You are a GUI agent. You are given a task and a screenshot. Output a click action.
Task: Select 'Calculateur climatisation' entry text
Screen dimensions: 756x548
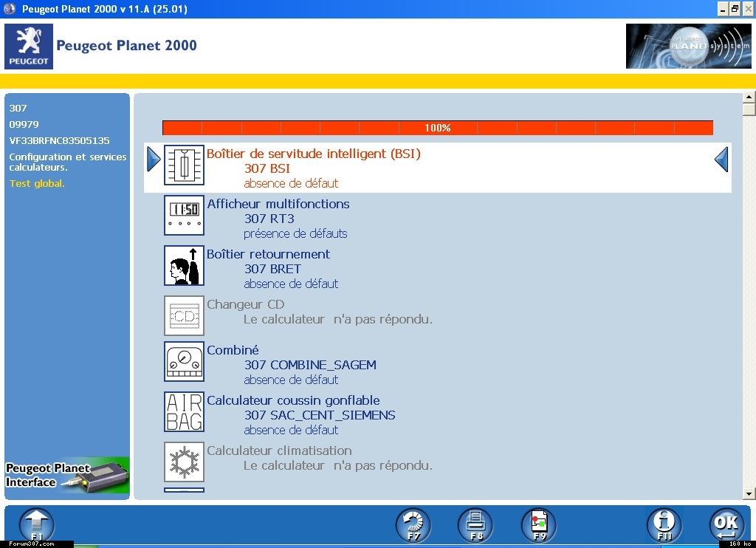279,451
